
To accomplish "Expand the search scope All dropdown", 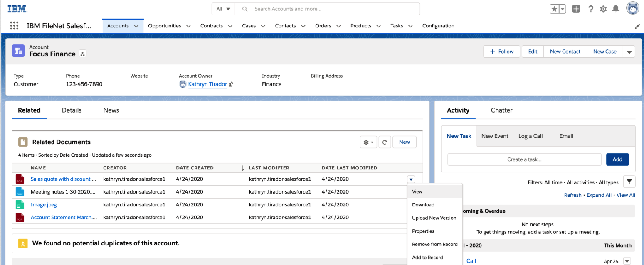I will pos(223,9).
